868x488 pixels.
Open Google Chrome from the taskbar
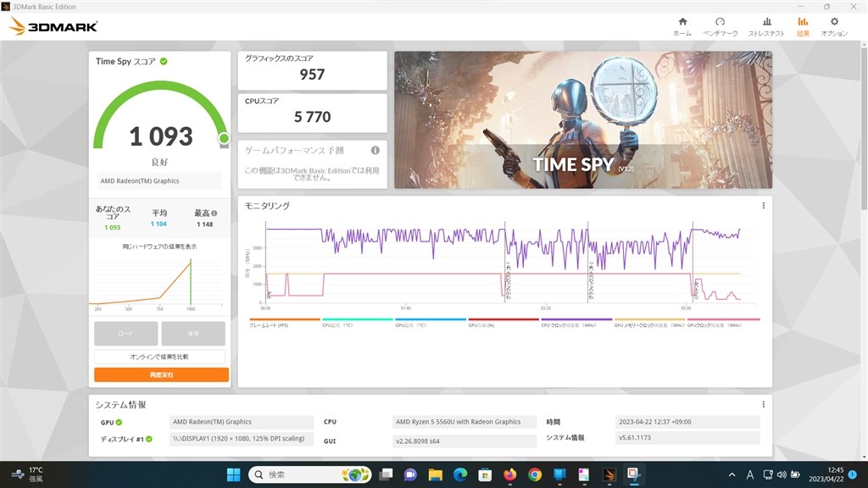coord(535,474)
